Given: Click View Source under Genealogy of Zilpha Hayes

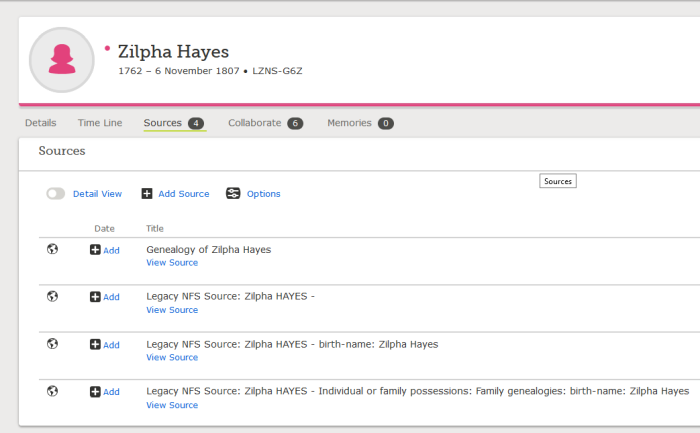Looking at the screenshot, I should click(x=172, y=263).
